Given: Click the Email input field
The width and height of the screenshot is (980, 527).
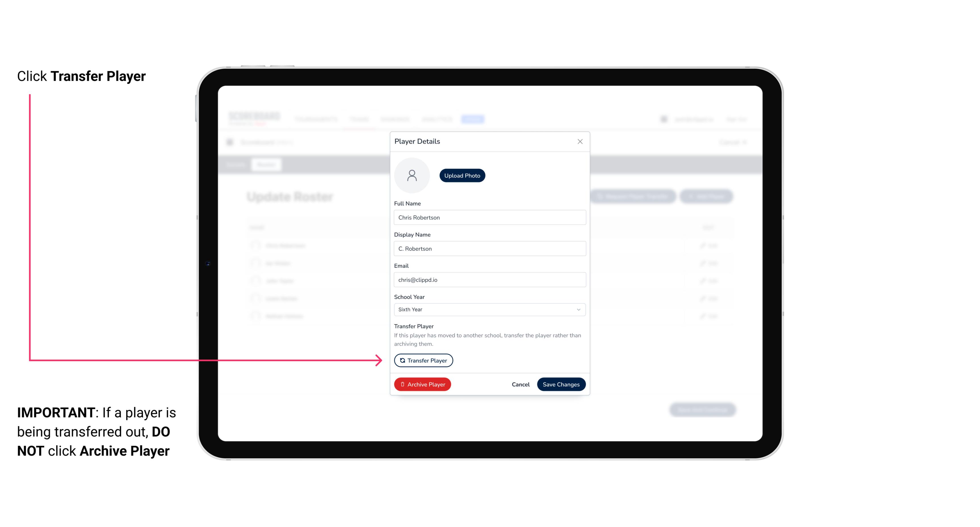Looking at the screenshot, I should pyautogui.click(x=488, y=279).
